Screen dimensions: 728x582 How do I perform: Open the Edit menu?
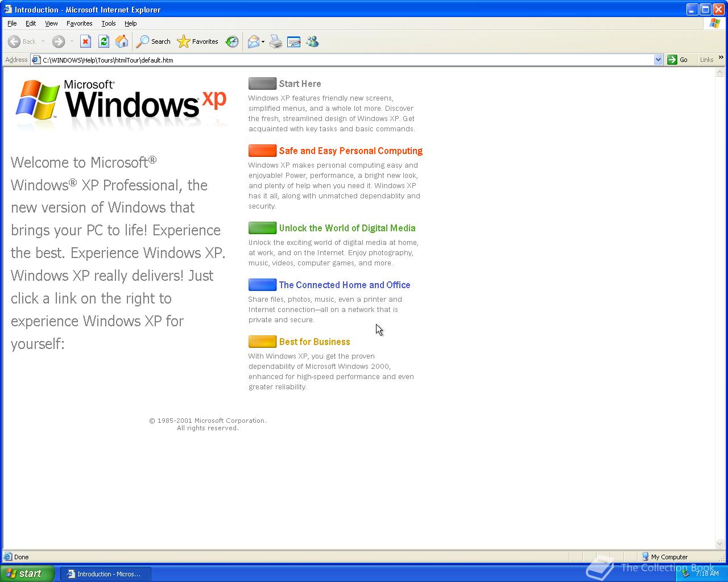point(31,23)
